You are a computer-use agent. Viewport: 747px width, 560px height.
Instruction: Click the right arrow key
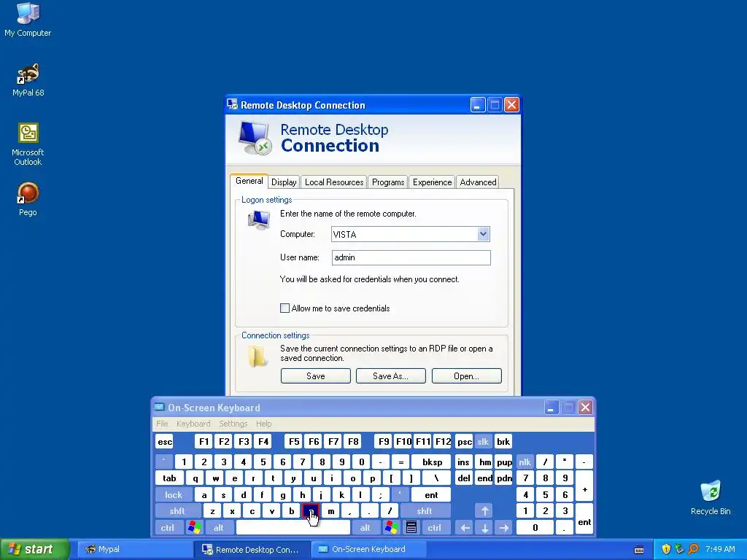point(504,528)
